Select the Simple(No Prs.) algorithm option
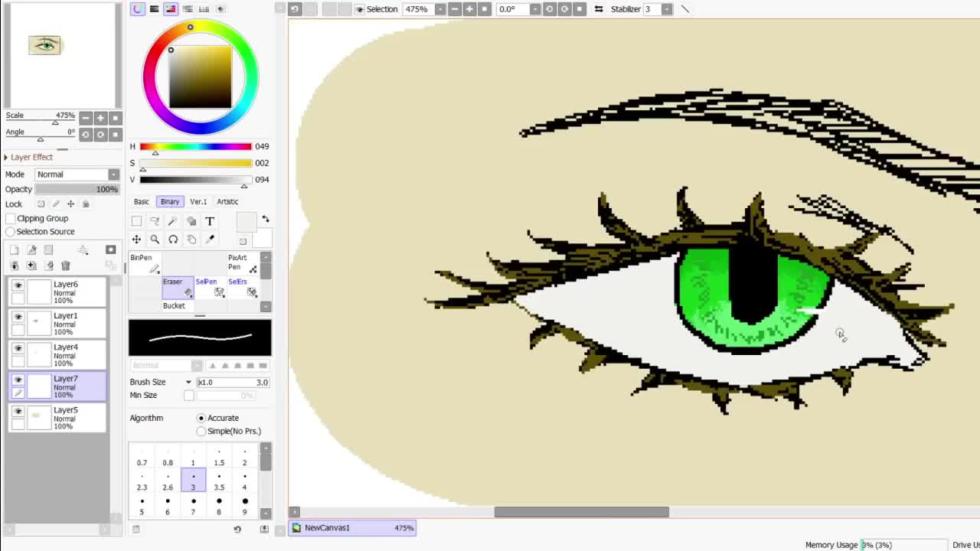980x551 pixels. pyautogui.click(x=201, y=432)
